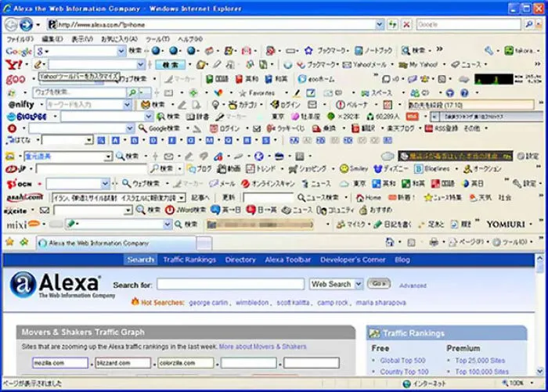Screen dimensions: 548x392
Task: Expand the asahi.com headline dropdown
Action: coord(182,198)
